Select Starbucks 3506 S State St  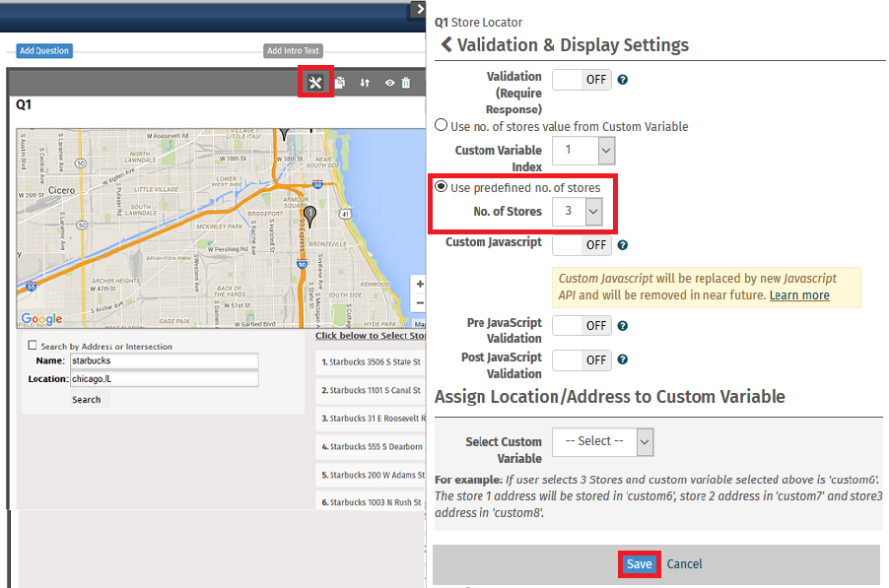(371, 362)
